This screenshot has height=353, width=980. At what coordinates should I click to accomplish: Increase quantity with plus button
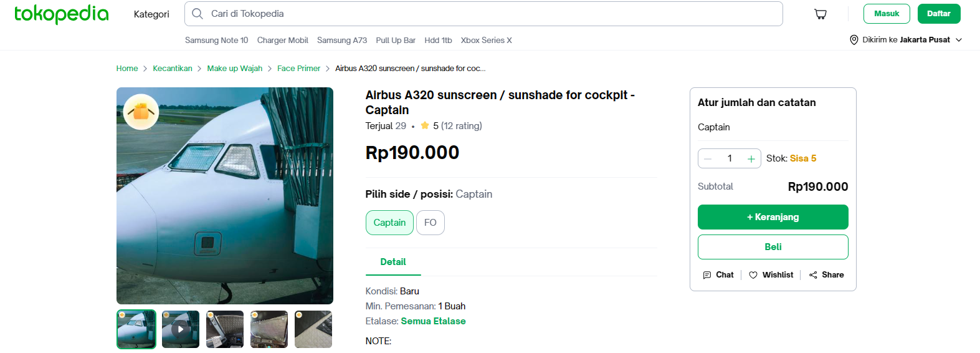[751, 159]
